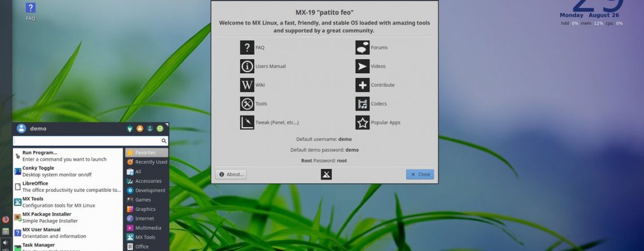The image size is (644, 251).
Task: Select the Office category
Action: pyautogui.click(x=147, y=246)
